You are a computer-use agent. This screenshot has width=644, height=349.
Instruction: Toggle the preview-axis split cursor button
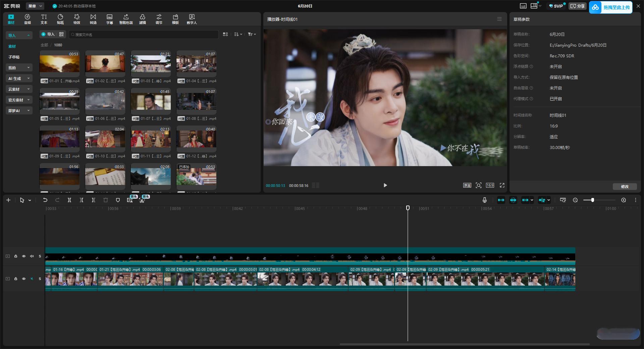point(542,200)
